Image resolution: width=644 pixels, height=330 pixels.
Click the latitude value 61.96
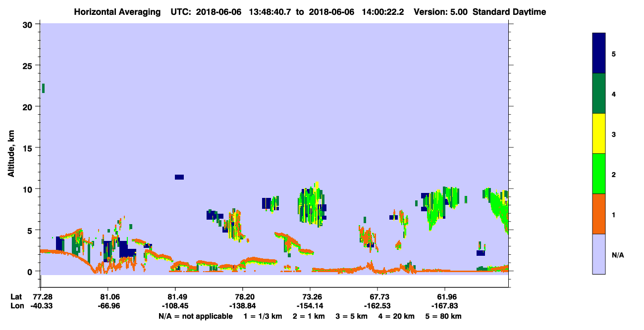point(445,297)
